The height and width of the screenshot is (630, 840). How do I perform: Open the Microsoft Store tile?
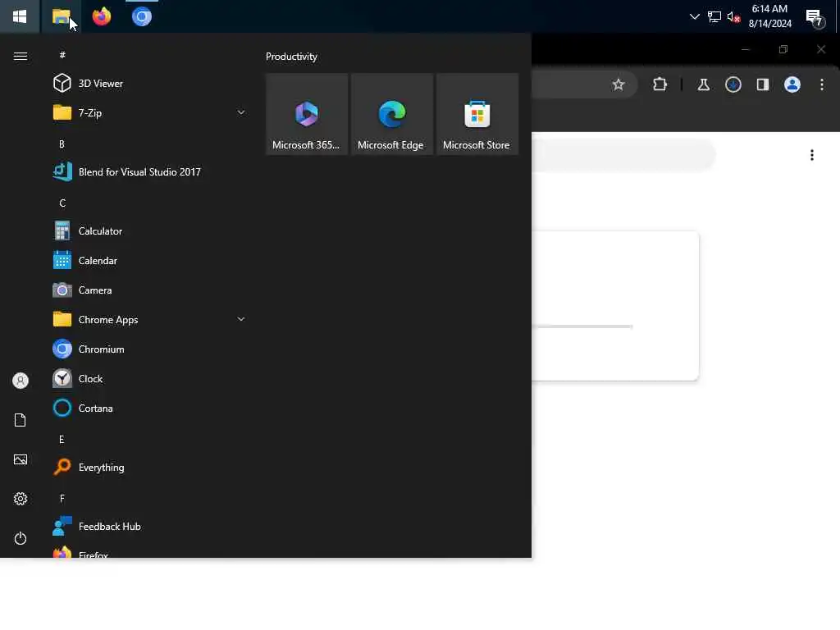click(477, 114)
